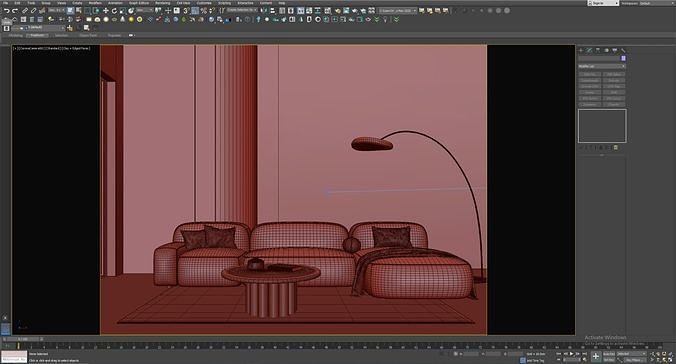Open the Selected key filter dropdown
The image size is (676, 364).
[632, 354]
